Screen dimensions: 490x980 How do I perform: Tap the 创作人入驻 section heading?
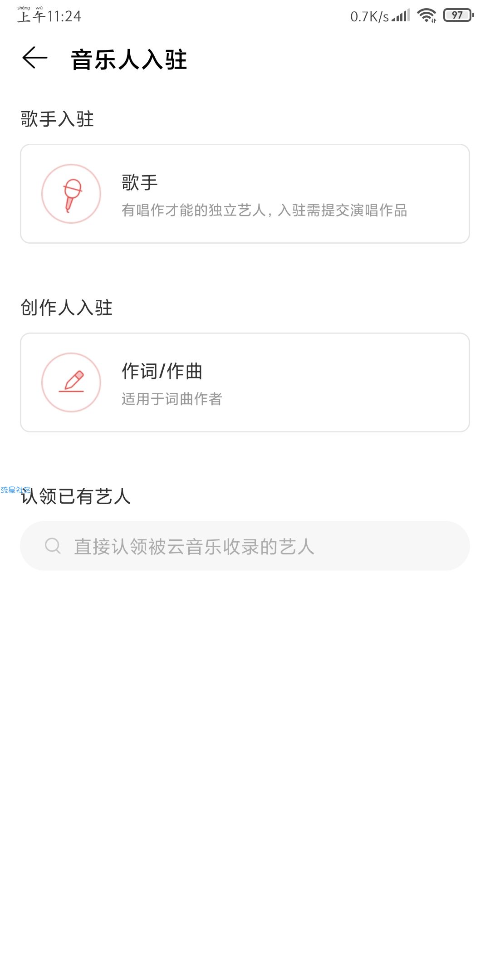67,308
